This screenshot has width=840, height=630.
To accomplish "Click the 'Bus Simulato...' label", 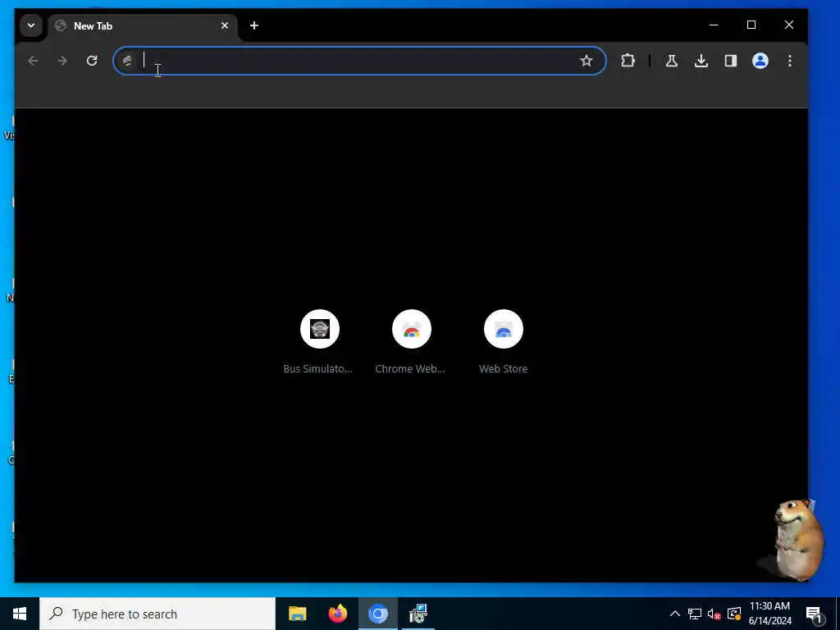I will pos(317,368).
